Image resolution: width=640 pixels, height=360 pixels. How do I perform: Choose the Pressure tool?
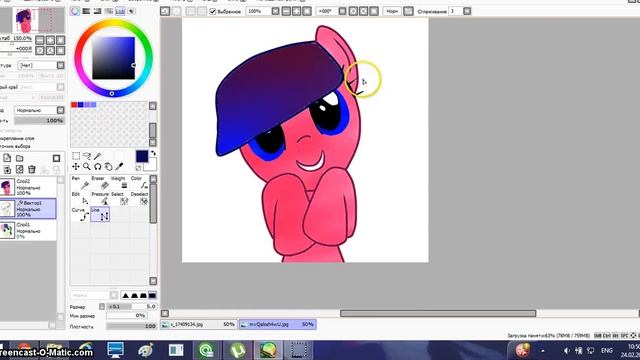(x=100, y=198)
